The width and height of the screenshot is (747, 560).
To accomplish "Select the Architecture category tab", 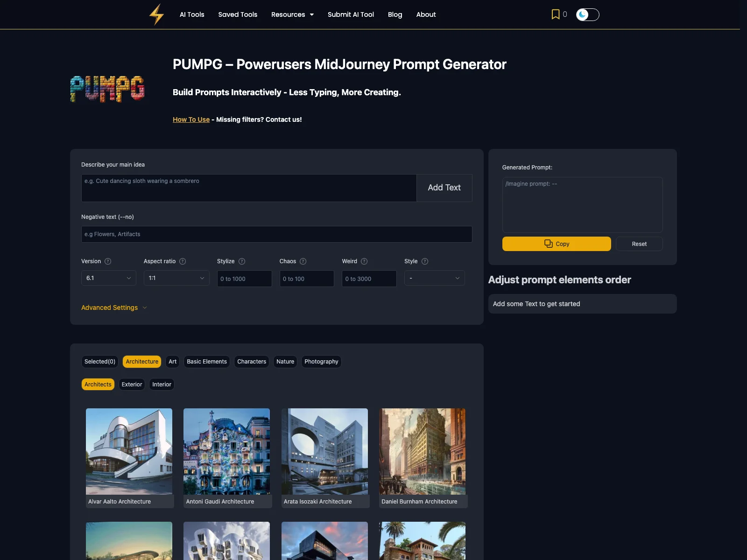I will [142, 362].
